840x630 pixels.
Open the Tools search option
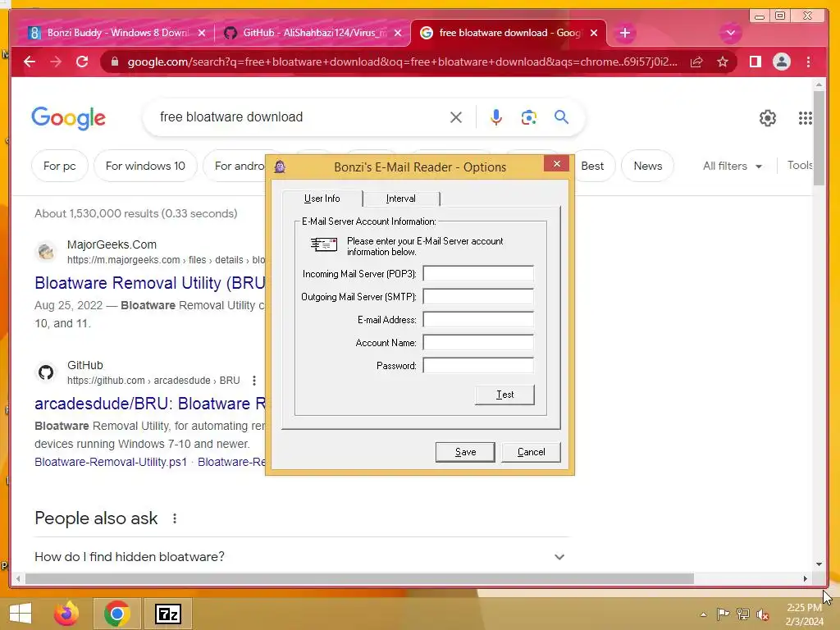click(x=800, y=165)
